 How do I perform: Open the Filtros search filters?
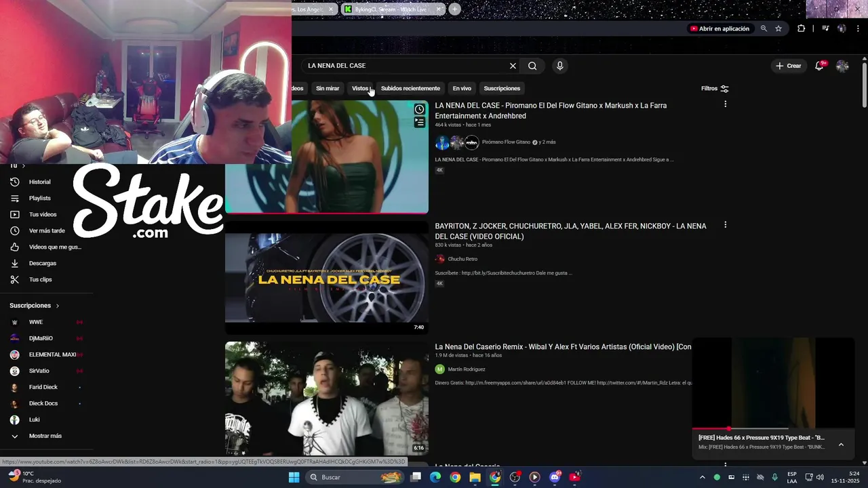[715, 88]
